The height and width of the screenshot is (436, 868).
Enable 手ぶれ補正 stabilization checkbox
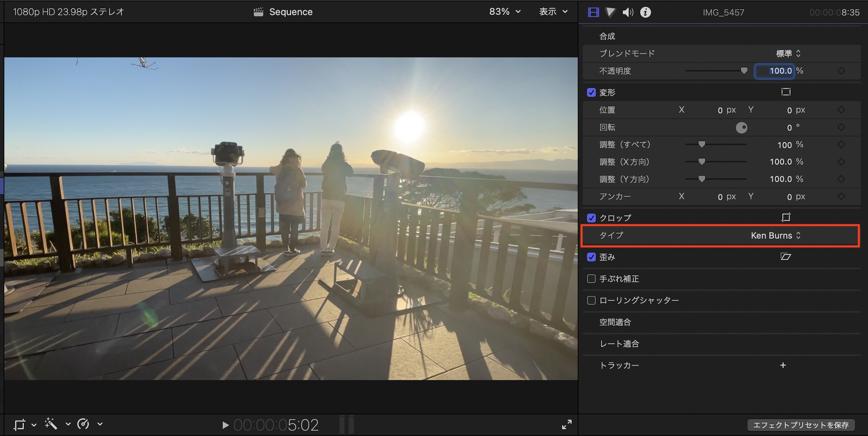(x=591, y=279)
